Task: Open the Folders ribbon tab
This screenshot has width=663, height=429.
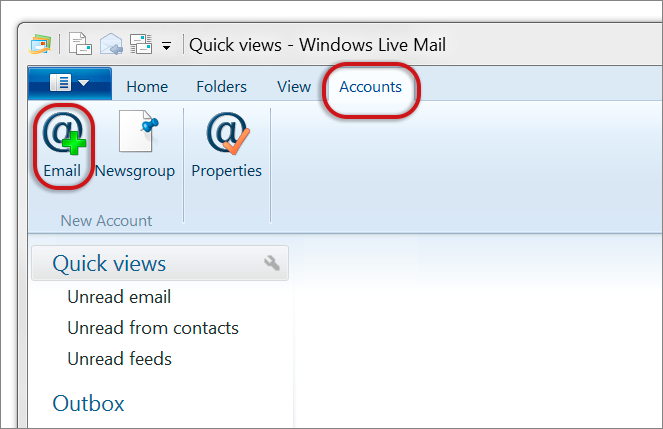Action: pyautogui.click(x=221, y=87)
